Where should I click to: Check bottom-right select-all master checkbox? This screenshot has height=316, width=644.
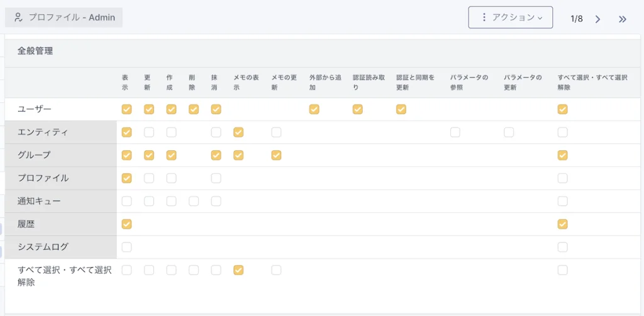563,270
